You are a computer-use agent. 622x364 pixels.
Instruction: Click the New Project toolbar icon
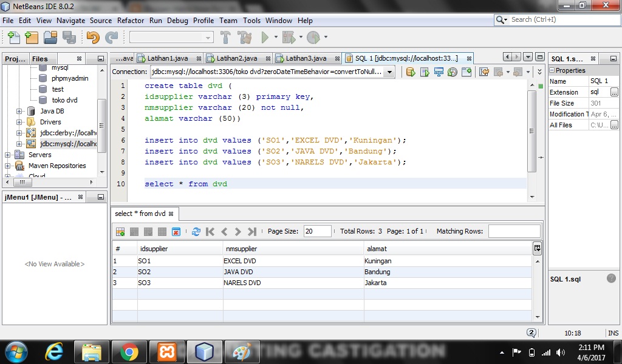click(x=32, y=37)
